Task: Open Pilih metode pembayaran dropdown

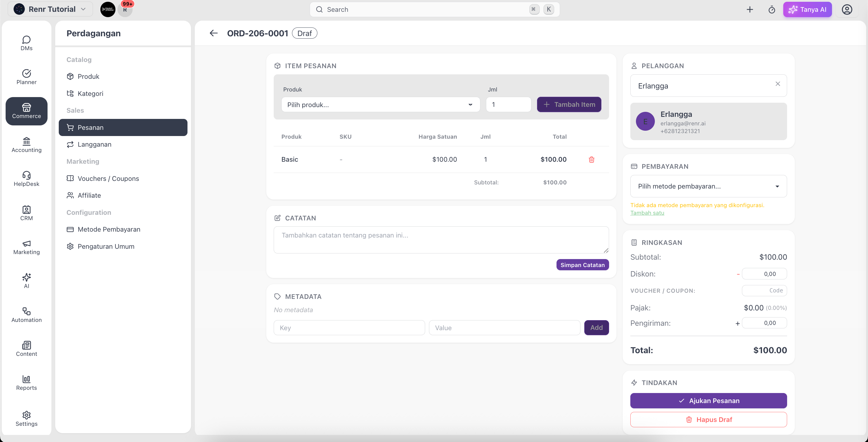Action: pyautogui.click(x=708, y=186)
